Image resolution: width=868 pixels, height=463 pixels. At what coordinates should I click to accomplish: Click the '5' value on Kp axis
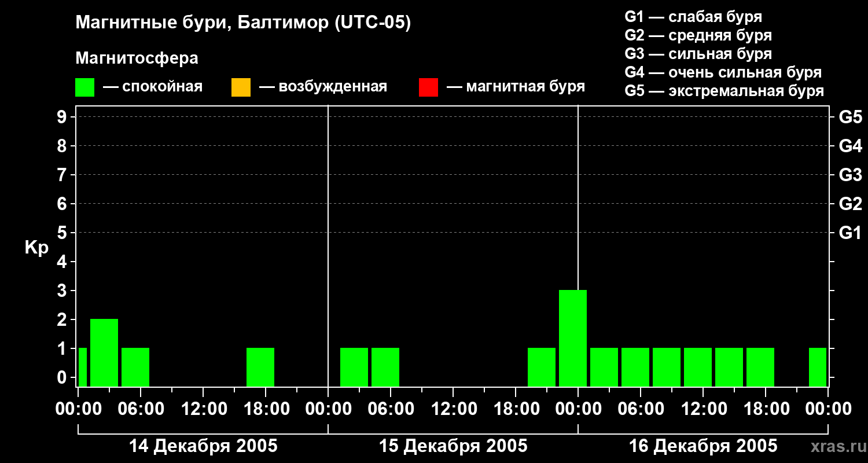tap(63, 233)
